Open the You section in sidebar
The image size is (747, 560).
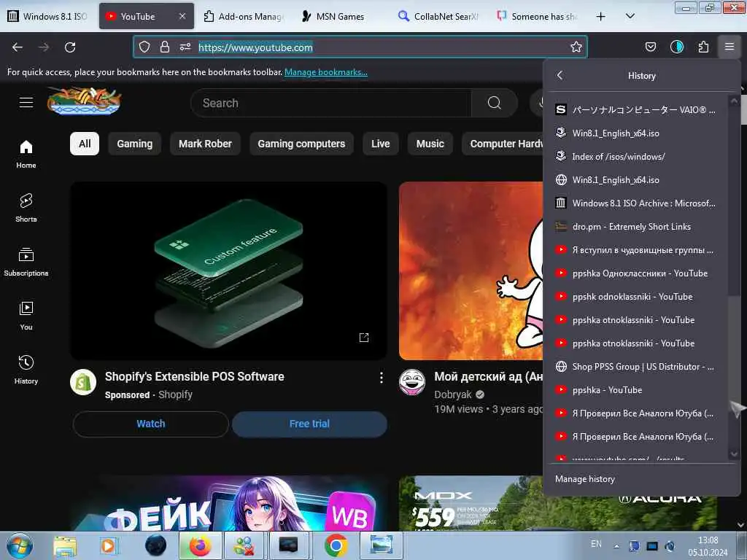click(x=26, y=316)
